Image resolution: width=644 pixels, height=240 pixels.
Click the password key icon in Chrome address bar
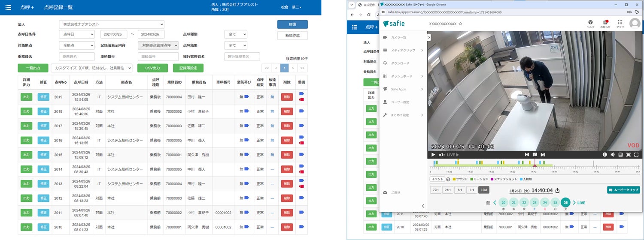coord(629,12)
